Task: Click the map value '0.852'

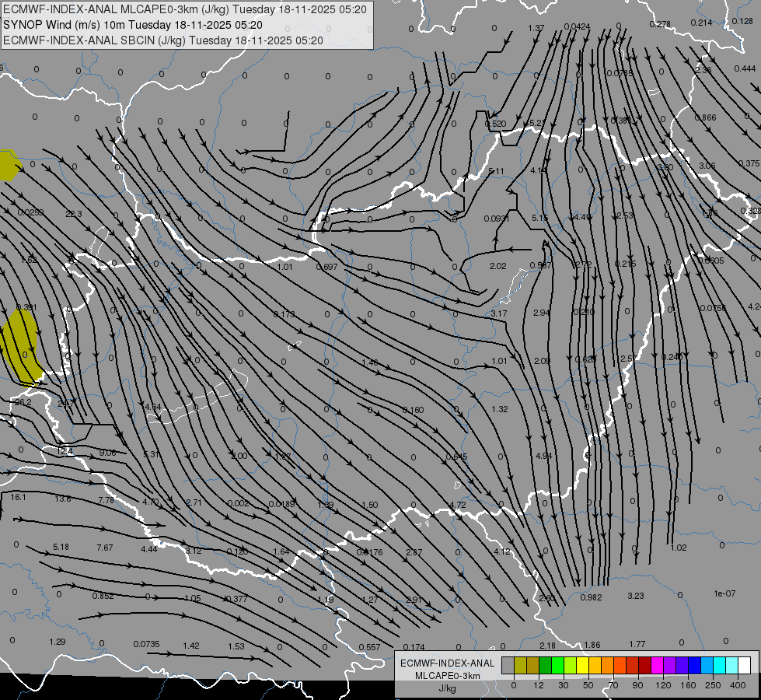Action: [x=103, y=596]
